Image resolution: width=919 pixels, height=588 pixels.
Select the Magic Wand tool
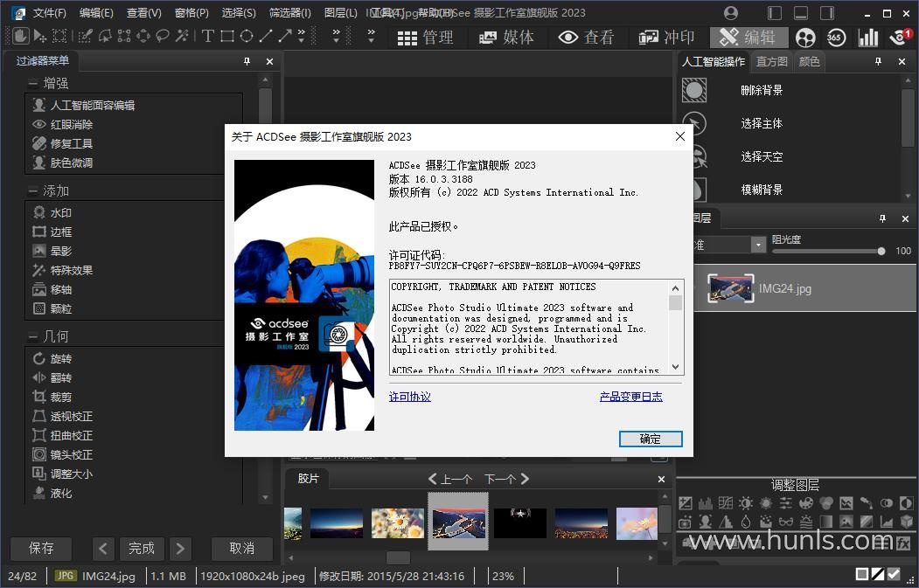[x=182, y=37]
